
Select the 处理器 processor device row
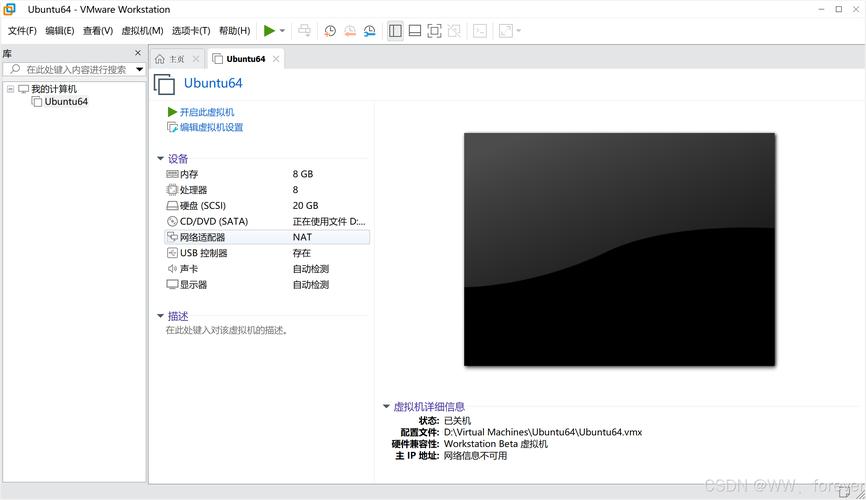267,190
